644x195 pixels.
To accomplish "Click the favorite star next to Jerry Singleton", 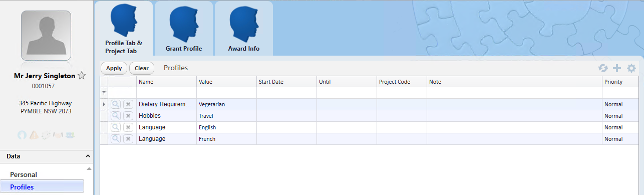I will point(82,76).
